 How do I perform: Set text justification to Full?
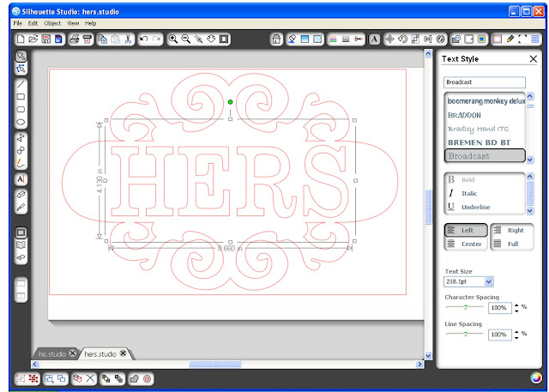(512, 244)
